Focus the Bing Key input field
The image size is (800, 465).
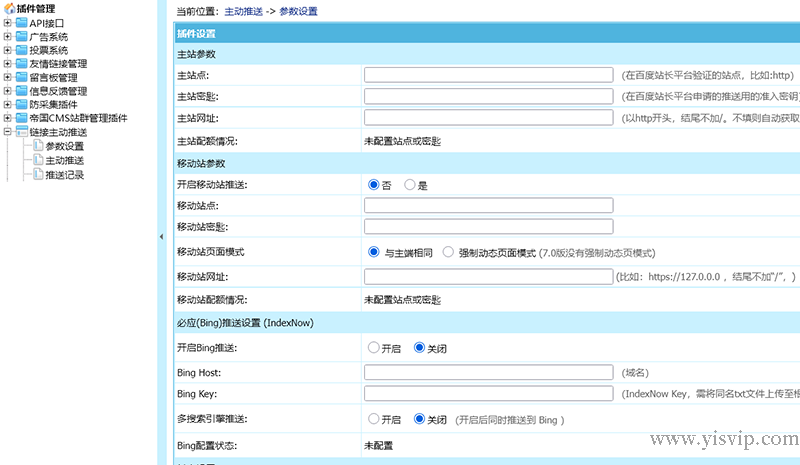[489, 394]
